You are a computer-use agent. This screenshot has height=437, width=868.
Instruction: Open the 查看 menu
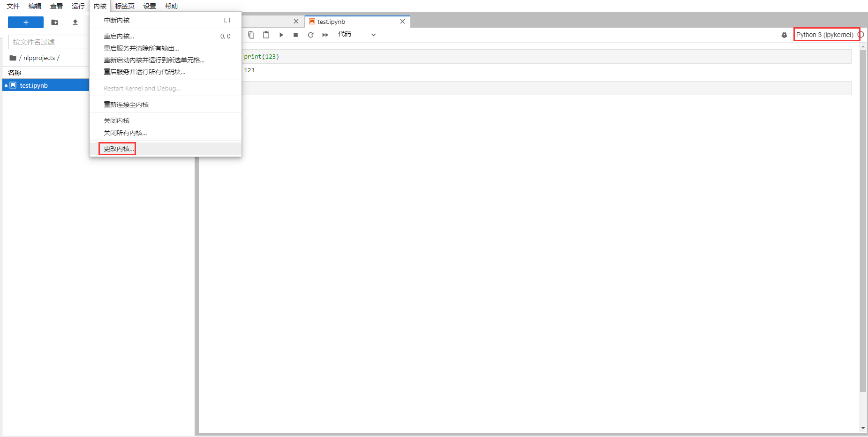click(56, 6)
